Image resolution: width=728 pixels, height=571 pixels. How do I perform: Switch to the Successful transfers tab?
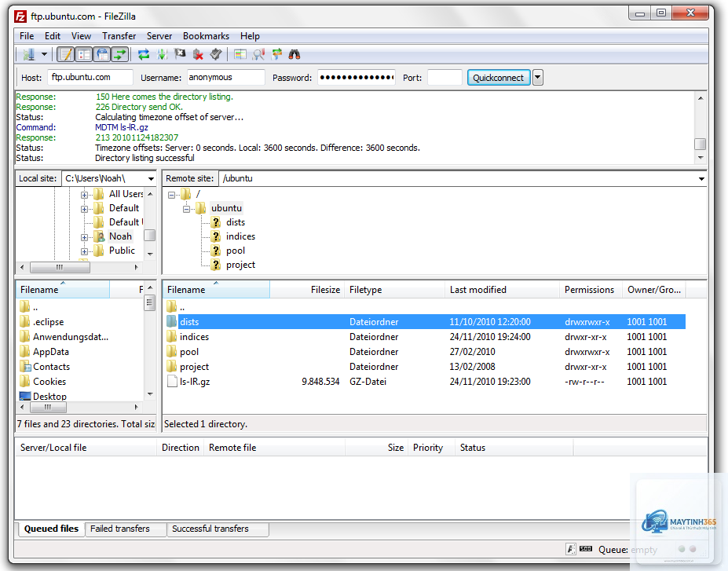[x=218, y=529]
